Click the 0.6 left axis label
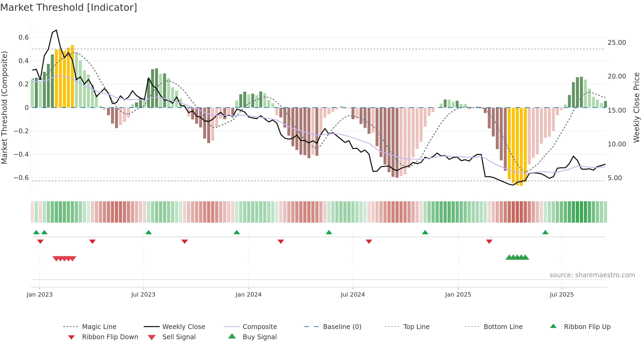Image resolution: width=644 pixels, height=362 pixels. point(24,38)
